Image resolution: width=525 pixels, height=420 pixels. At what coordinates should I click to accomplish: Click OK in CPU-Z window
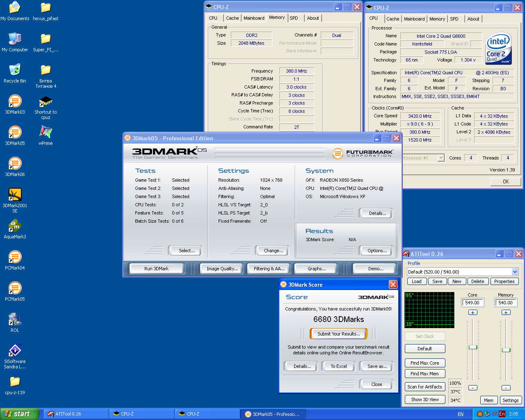pos(506,181)
